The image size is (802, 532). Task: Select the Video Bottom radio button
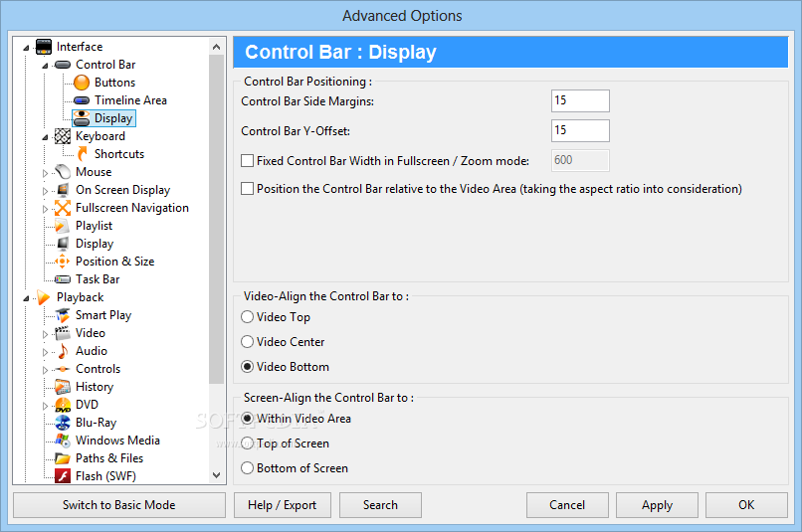pos(247,366)
